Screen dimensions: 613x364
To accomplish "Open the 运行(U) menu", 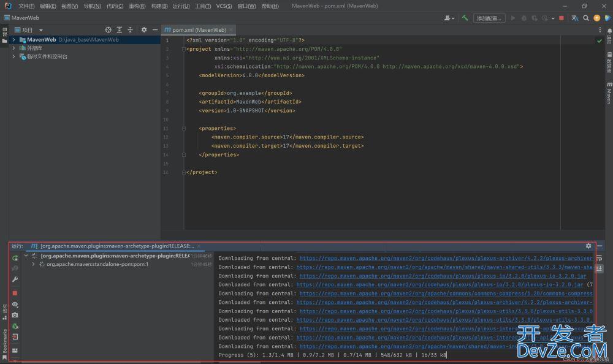I will 181,6.
